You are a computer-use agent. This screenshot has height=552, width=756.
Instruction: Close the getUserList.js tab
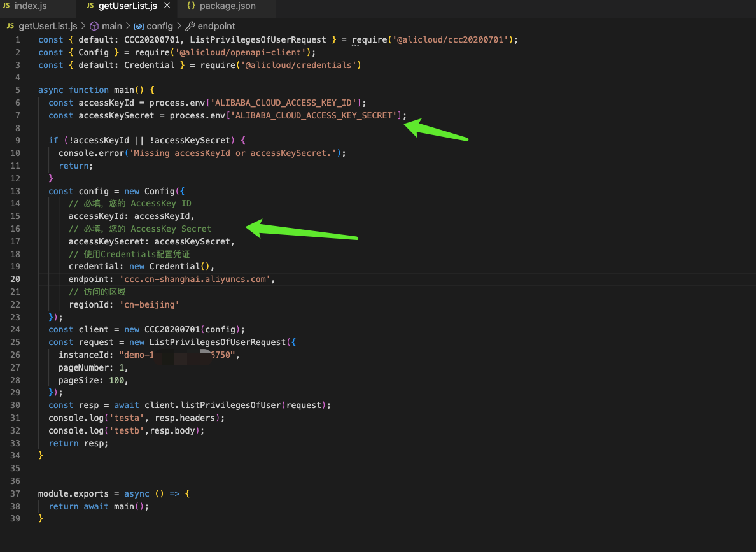(167, 6)
